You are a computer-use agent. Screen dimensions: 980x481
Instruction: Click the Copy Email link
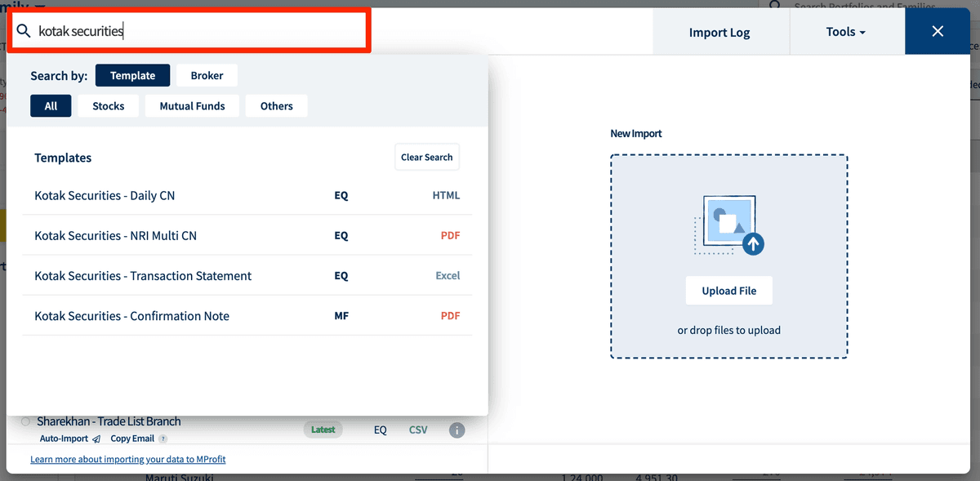pos(133,439)
